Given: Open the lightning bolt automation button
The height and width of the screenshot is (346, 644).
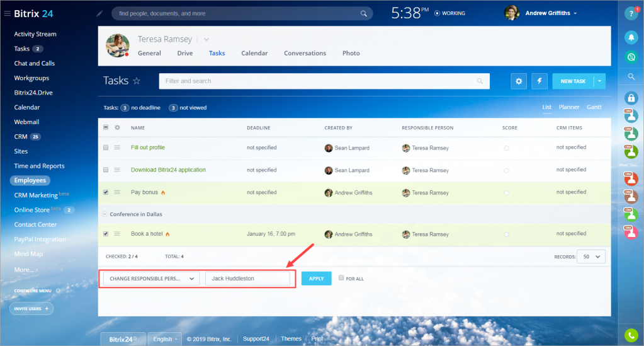Looking at the screenshot, I should (x=539, y=81).
